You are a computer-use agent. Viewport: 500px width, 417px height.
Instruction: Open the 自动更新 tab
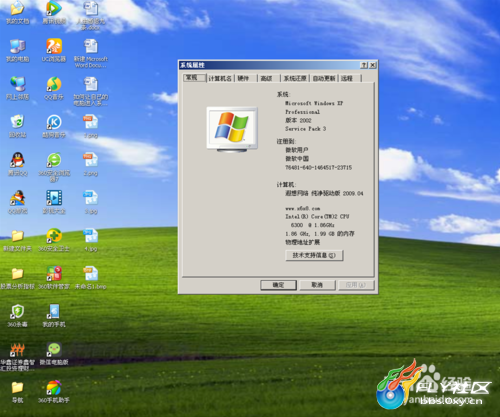point(324,78)
